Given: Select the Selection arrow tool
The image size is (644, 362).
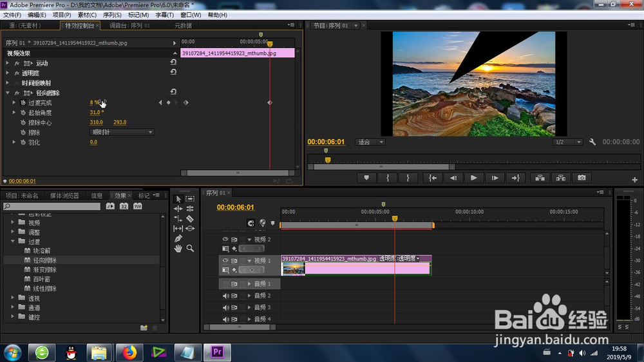Looking at the screenshot, I should point(178,199).
